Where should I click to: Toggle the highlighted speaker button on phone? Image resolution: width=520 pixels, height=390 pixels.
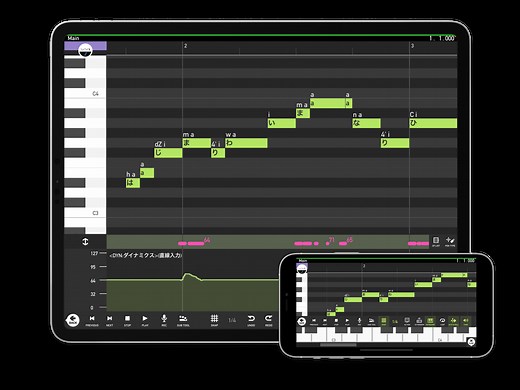[x=466, y=321]
